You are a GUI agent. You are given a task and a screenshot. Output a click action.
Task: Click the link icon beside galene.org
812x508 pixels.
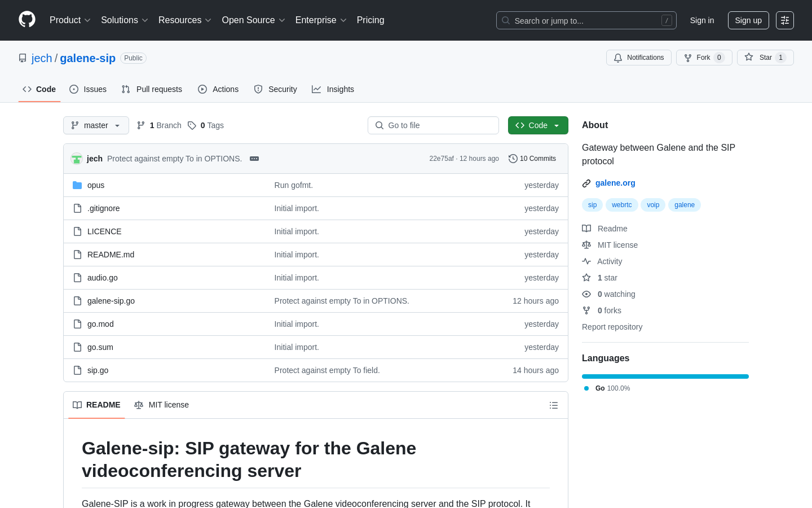click(586, 183)
